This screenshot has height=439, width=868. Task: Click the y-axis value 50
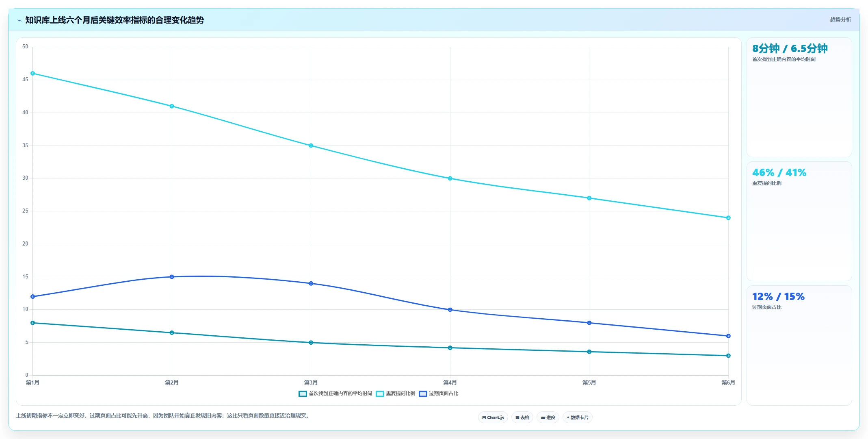pos(25,47)
